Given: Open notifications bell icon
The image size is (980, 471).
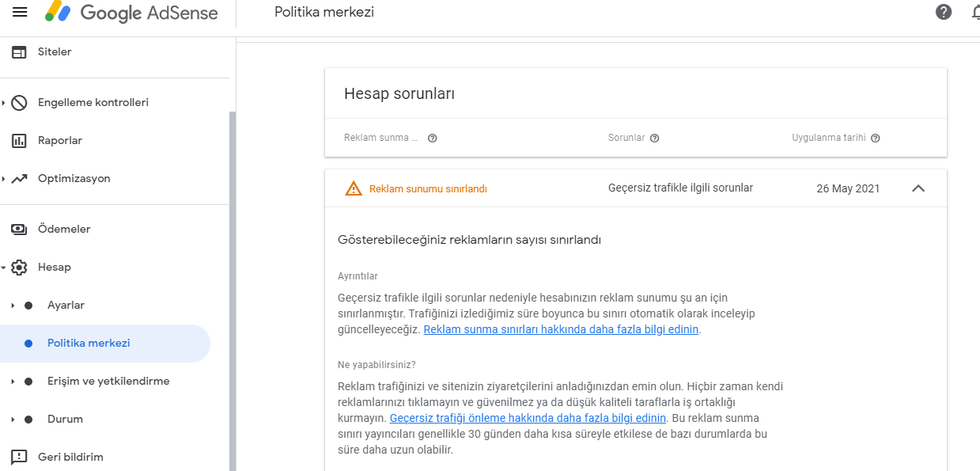Looking at the screenshot, I should (975, 12).
